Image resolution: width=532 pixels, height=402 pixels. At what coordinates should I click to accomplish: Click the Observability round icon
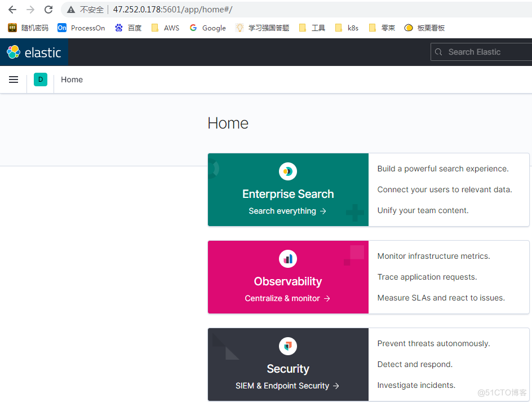[x=288, y=259]
